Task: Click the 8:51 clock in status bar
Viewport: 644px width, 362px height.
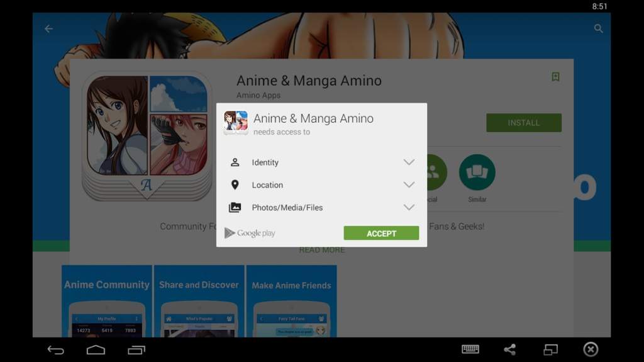Action: click(x=599, y=6)
